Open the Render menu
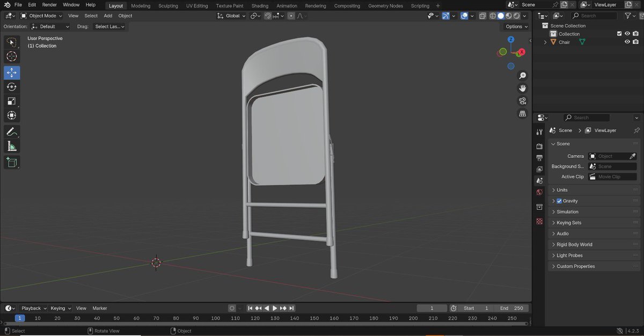644x336 pixels. (49, 5)
